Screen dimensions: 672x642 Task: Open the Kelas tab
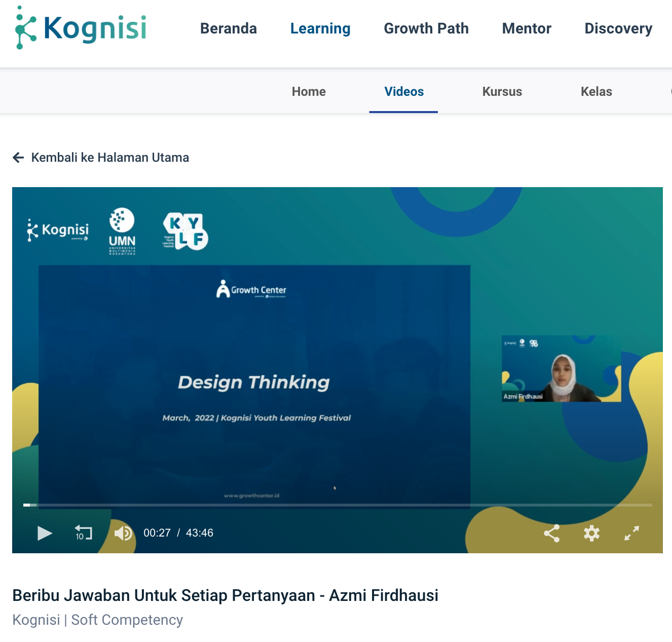pos(596,92)
